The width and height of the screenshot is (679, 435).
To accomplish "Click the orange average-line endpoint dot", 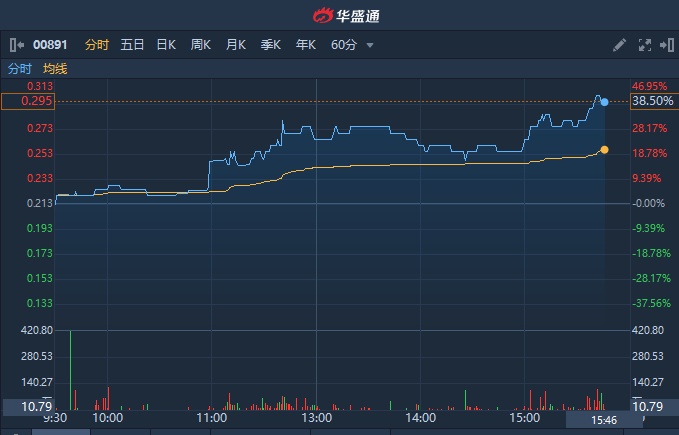I will click(604, 150).
